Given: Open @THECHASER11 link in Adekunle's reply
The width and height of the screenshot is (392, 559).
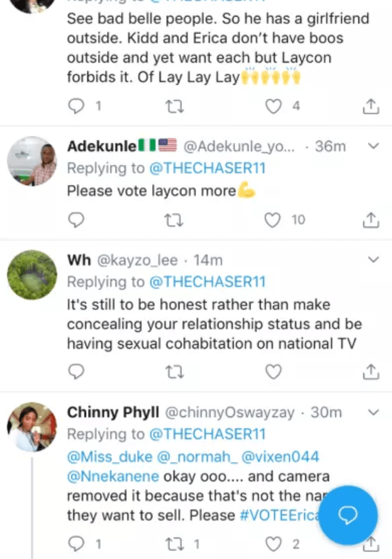Looking at the screenshot, I should tap(207, 169).
